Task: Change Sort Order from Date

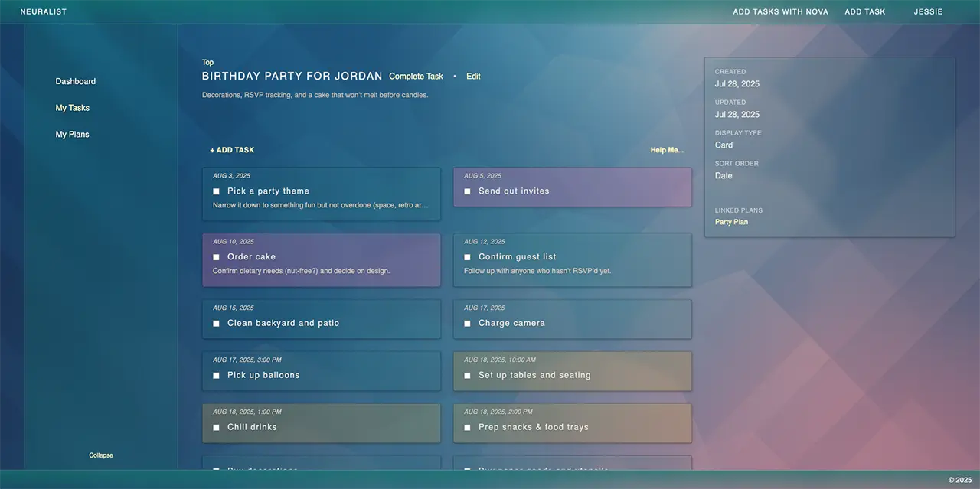Action: (x=723, y=175)
